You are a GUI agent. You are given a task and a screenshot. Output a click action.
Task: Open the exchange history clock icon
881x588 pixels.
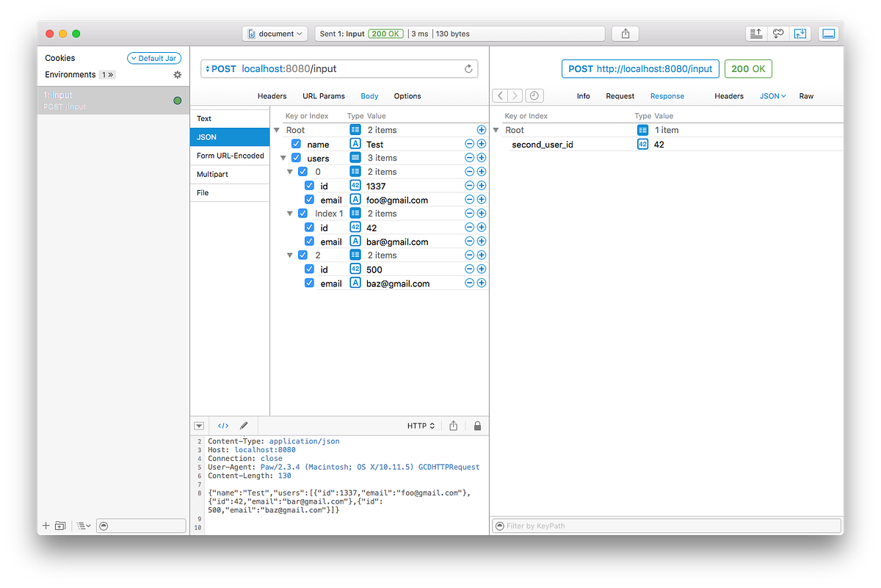tap(535, 95)
